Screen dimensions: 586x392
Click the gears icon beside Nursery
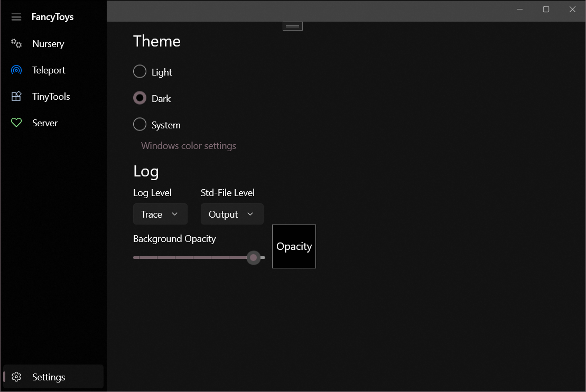pos(16,43)
